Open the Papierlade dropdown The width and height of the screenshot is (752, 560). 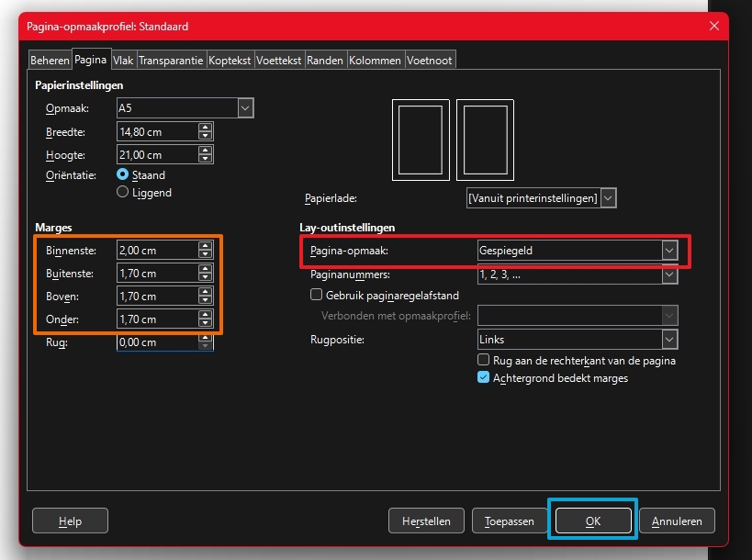pos(542,198)
